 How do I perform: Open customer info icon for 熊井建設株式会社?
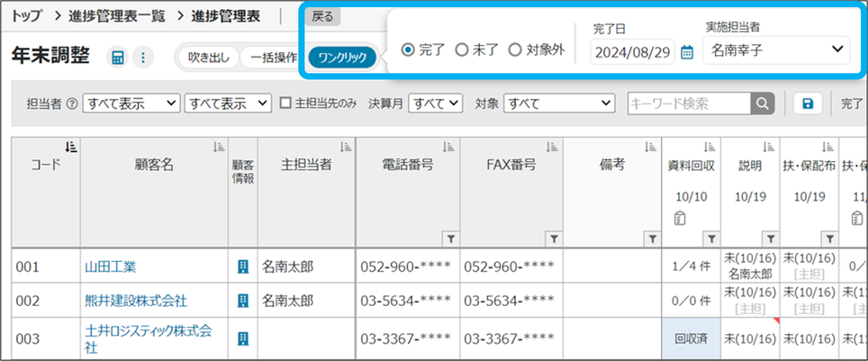point(242,300)
